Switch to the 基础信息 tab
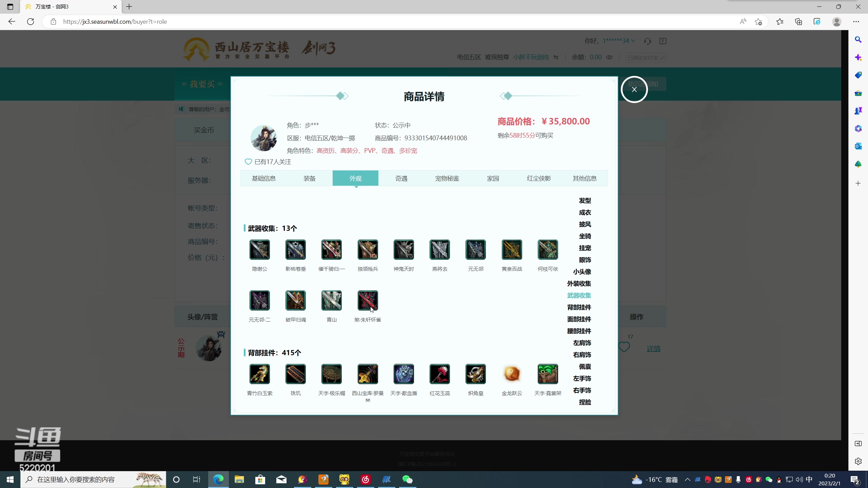This screenshot has height=488, width=868. 263,178
